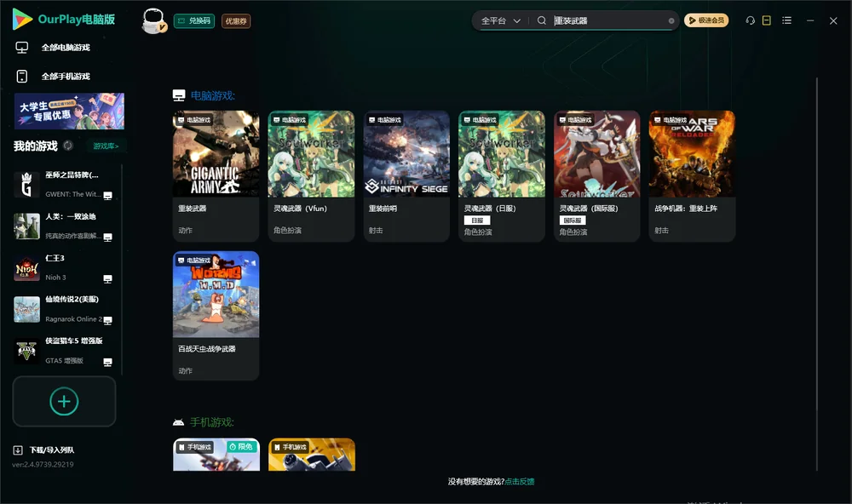Click the PC icon beside GTA5 增强版

point(107,363)
